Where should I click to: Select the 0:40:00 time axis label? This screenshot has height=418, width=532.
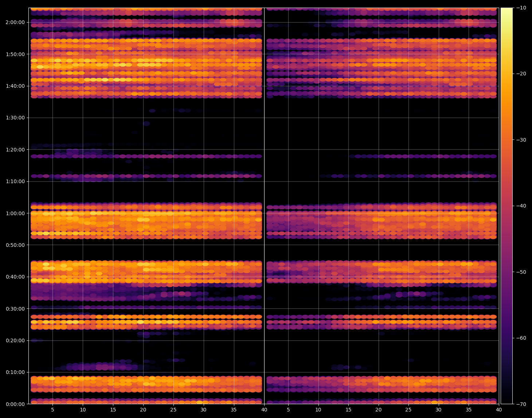[15, 277]
